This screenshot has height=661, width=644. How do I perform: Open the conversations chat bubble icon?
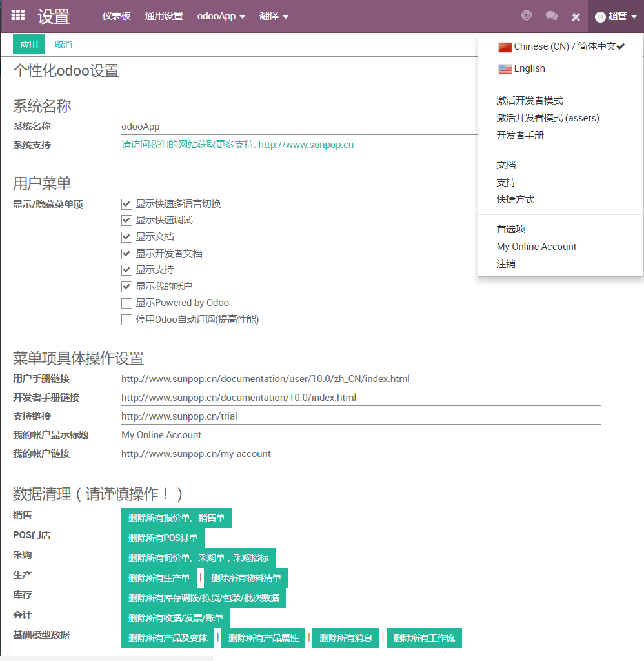tap(551, 16)
